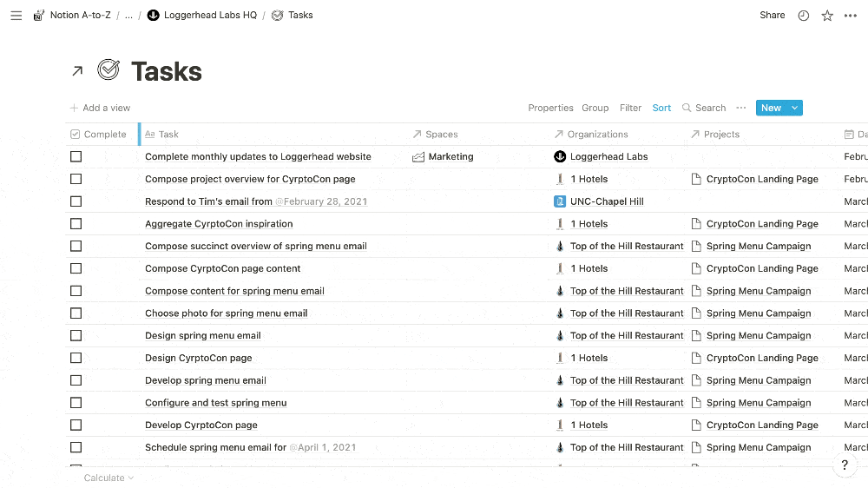Click the arrow icon left of Tasks title

point(77,71)
